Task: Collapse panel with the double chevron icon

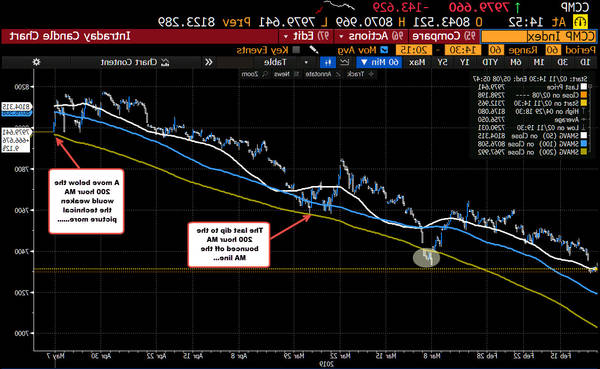Action: 209,62
